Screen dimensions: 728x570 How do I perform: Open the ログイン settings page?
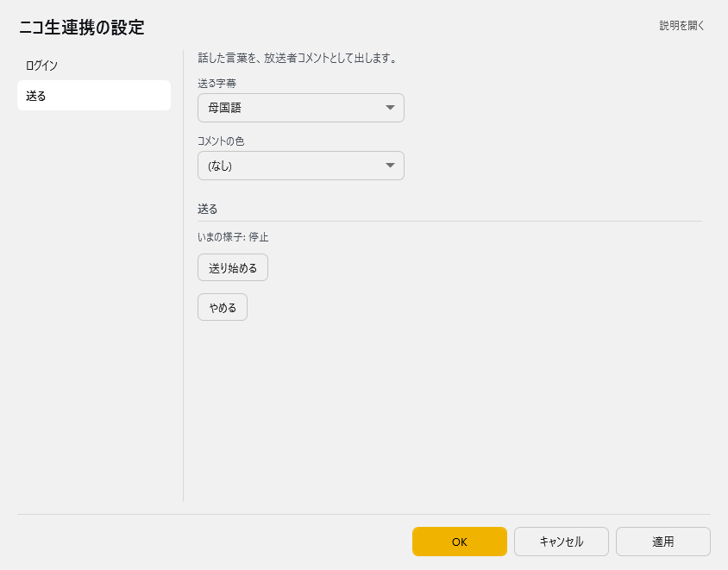pos(94,66)
